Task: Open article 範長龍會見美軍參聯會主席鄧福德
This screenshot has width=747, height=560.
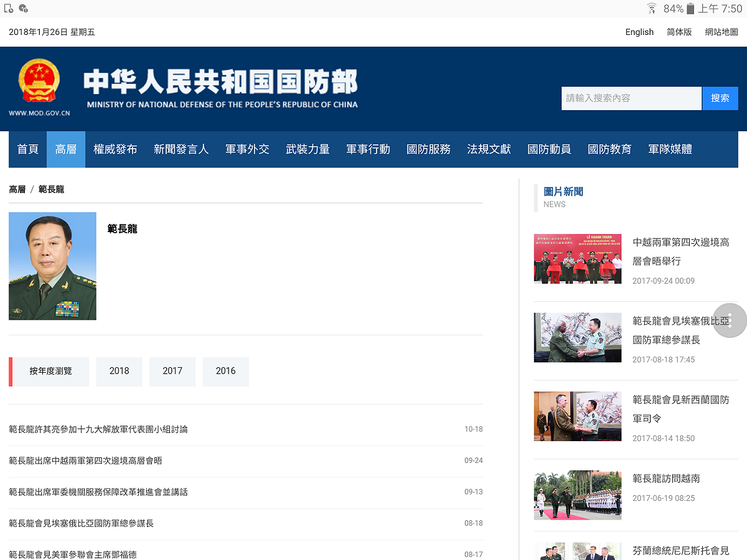Action: 73,554
